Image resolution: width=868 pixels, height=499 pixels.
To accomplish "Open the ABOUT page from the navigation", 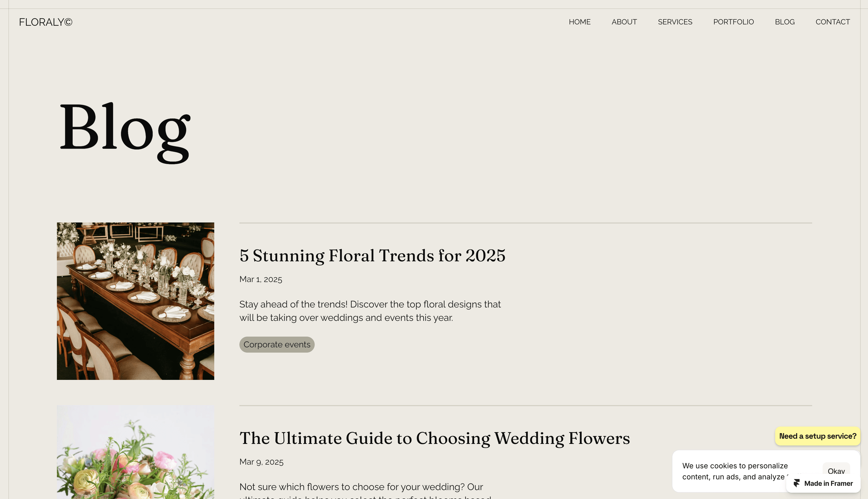I will [624, 22].
